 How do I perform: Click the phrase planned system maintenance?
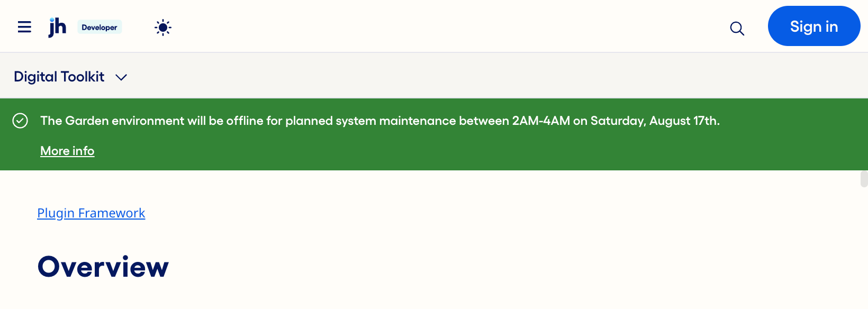point(370,121)
